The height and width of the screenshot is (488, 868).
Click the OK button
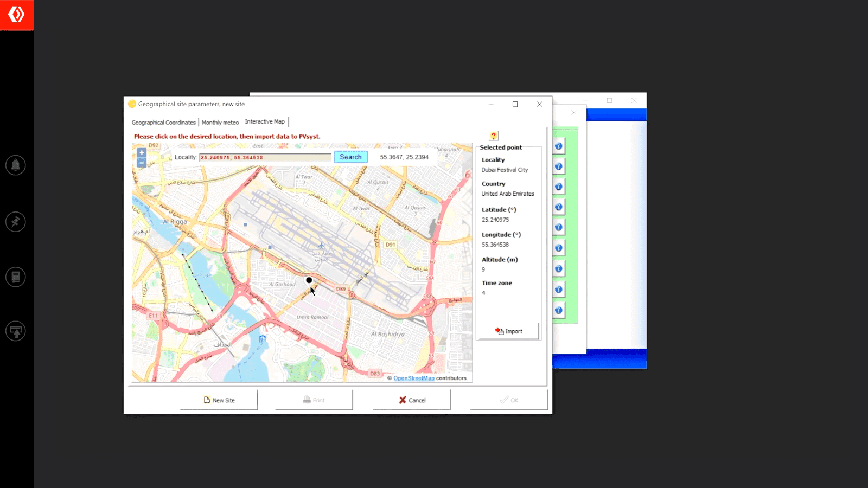(x=509, y=400)
